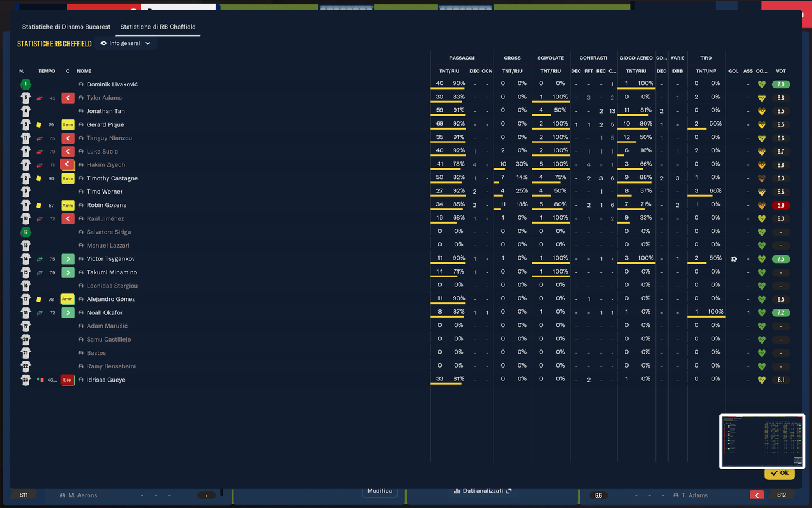
Task: Click the goal ball icon in Tsygankov's row
Action: tap(734, 259)
